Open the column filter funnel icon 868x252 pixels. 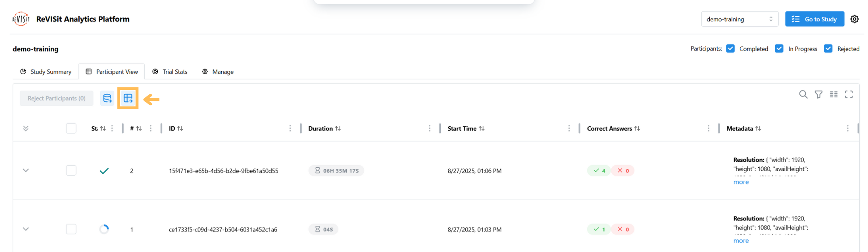(818, 94)
